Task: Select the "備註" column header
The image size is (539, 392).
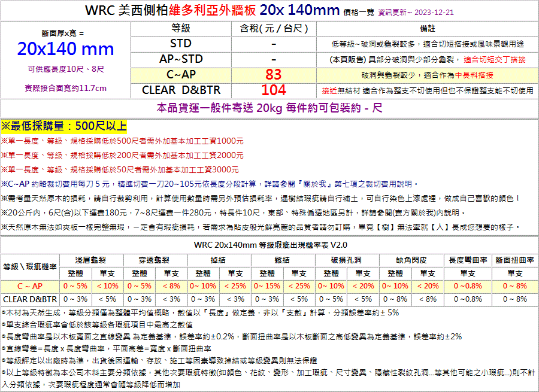Action: click(427, 29)
